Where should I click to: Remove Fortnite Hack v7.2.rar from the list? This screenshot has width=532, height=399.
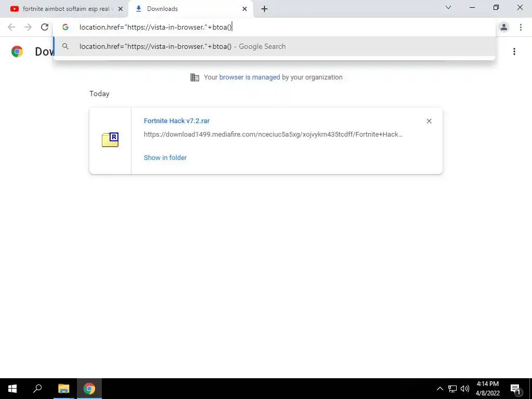pos(429,121)
